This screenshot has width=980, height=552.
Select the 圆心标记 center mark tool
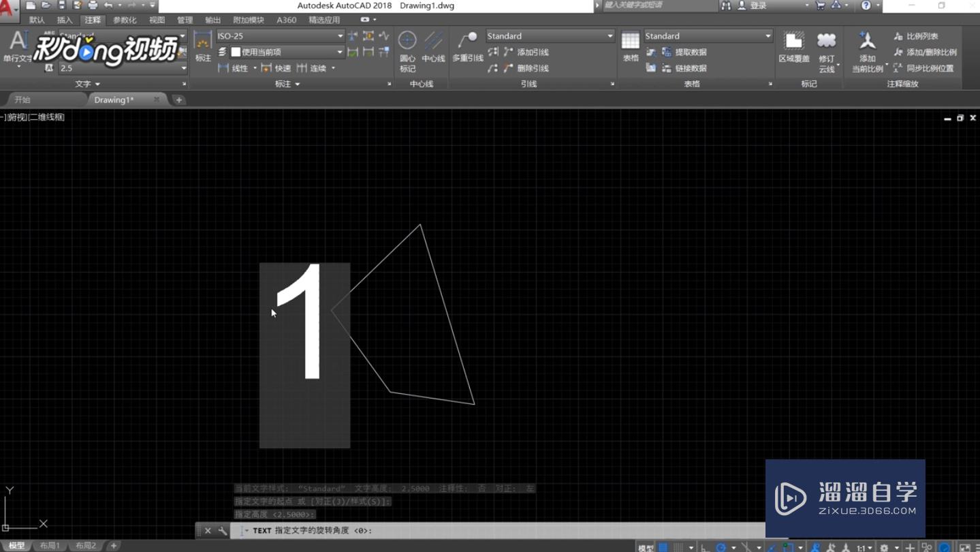tap(407, 51)
